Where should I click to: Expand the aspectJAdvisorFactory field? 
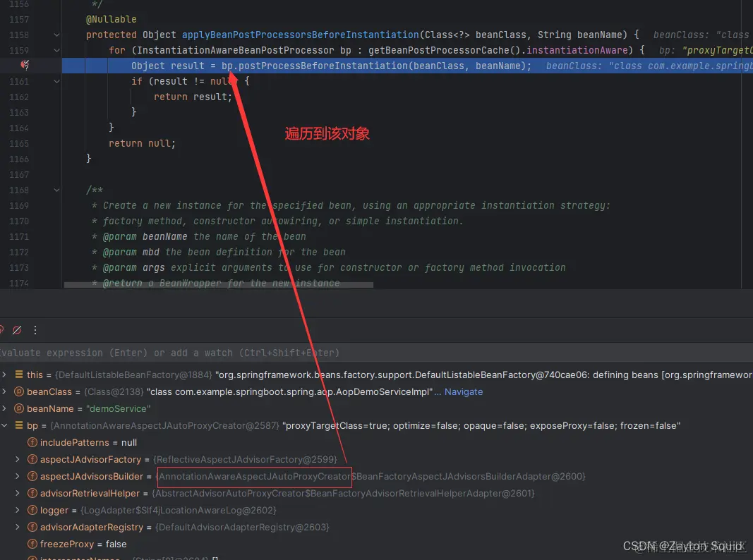pyautogui.click(x=18, y=459)
